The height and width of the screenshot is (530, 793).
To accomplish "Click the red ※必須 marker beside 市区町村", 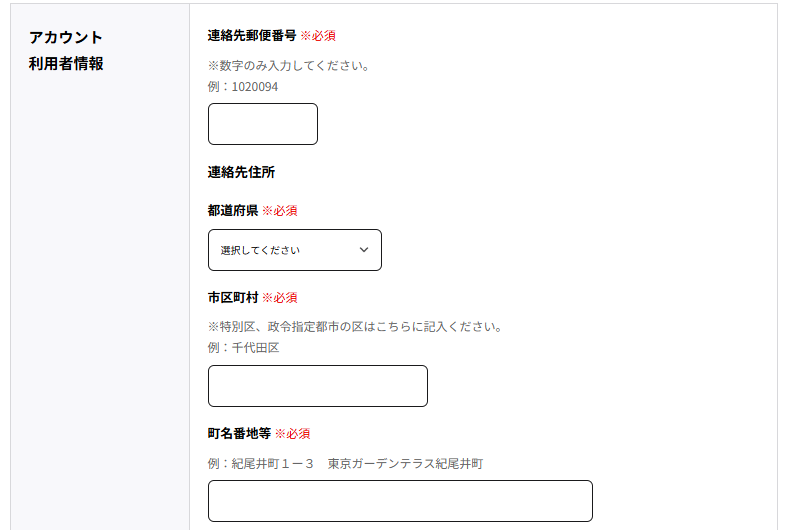I will [x=280, y=298].
